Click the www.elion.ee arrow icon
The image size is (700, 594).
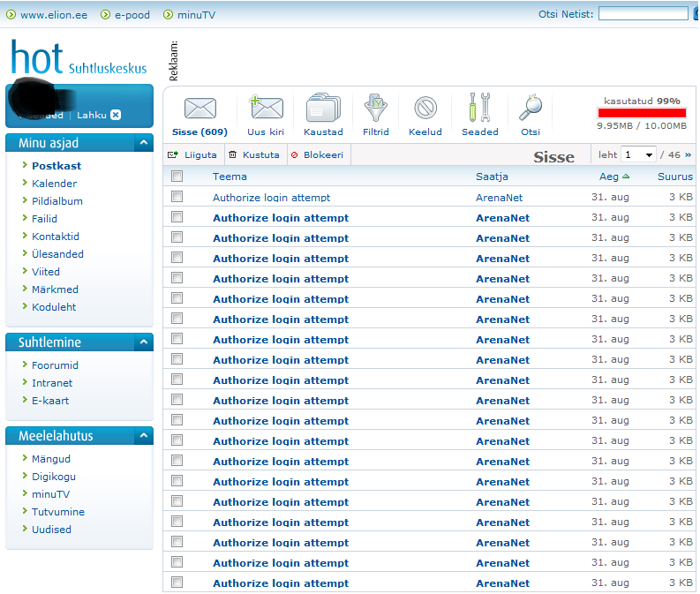(11, 15)
